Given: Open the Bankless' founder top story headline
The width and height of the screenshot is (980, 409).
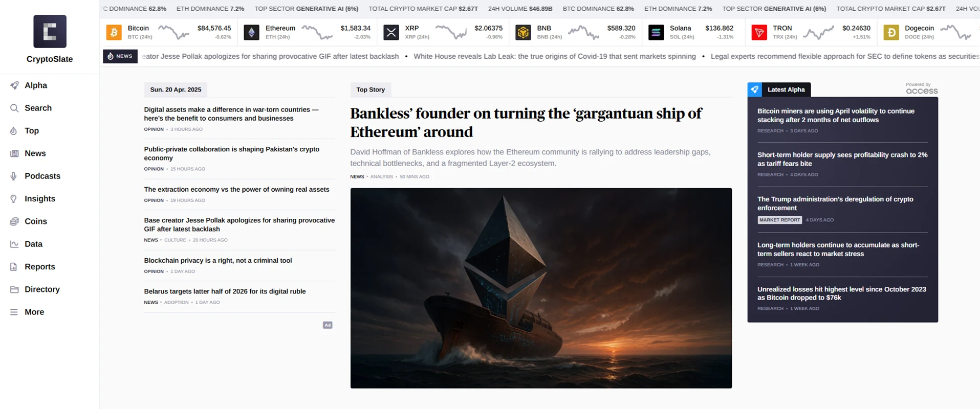Looking at the screenshot, I should tap(526, 123).
